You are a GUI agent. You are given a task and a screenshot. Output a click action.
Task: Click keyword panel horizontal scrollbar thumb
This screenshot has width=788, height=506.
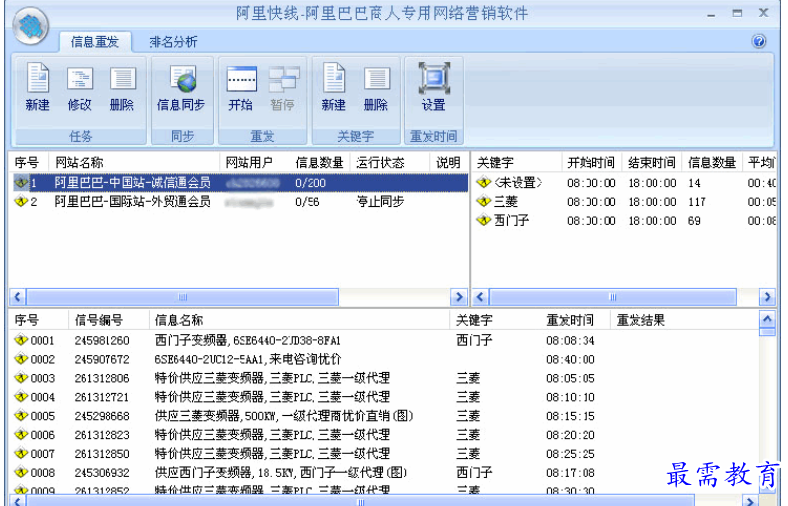pos(613,297)
